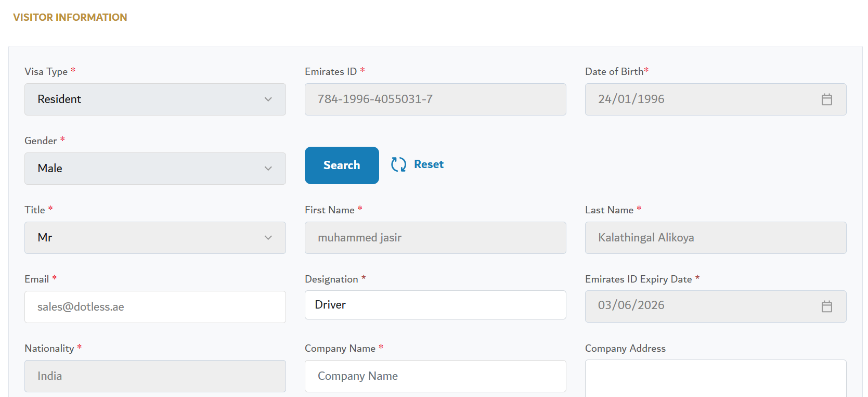The height and width of the screenshot is (397, 868).
Task: Click the circular arrows Reset icon
Action: 398,164
